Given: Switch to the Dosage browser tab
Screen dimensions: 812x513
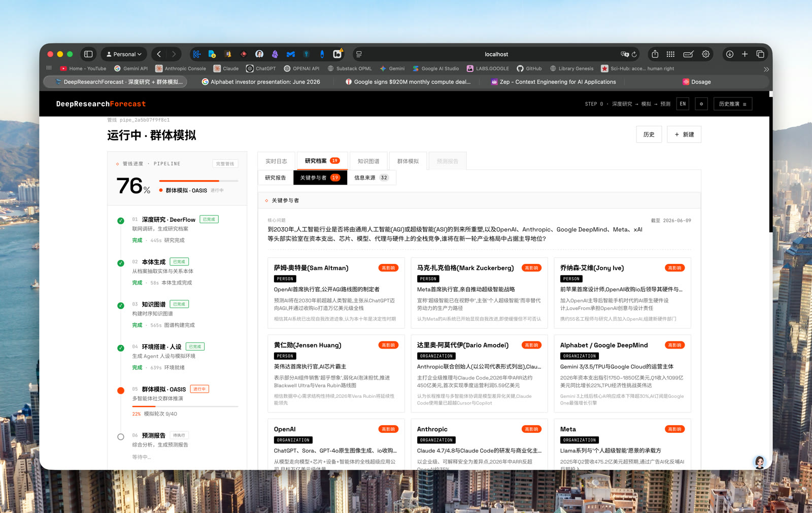Looking at the screenshot, I should pyautogui.click(x=697, y=82).
